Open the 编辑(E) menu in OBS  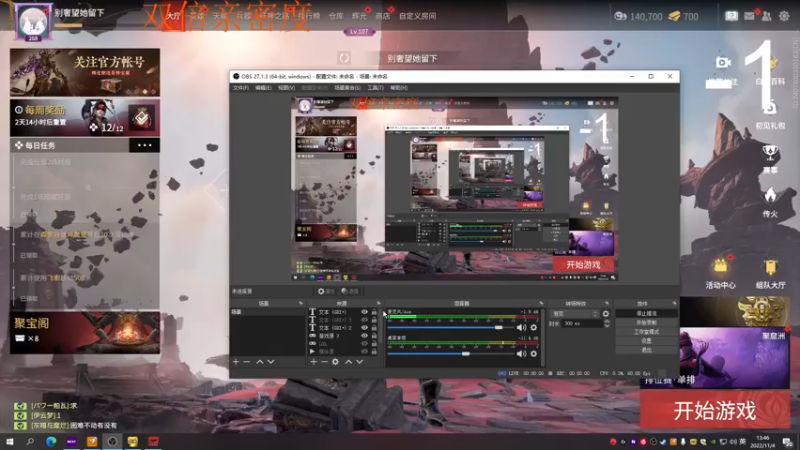263,88
